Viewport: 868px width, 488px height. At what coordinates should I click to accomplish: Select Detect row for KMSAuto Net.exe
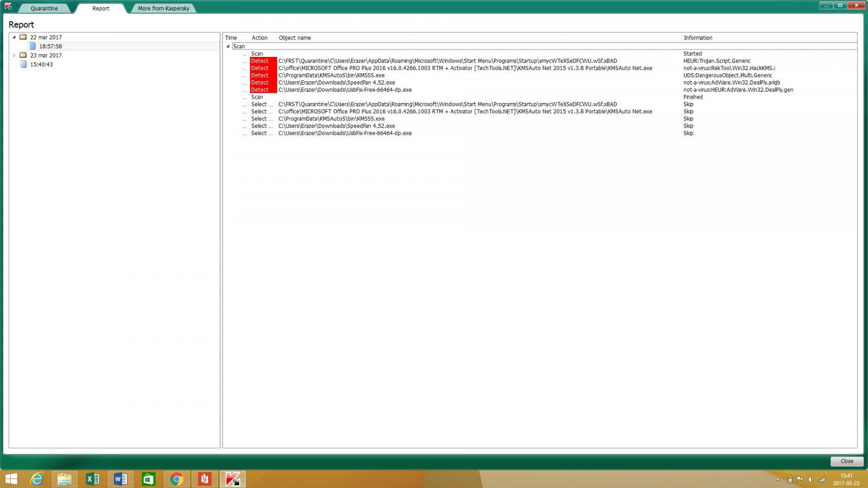point(540,68)
